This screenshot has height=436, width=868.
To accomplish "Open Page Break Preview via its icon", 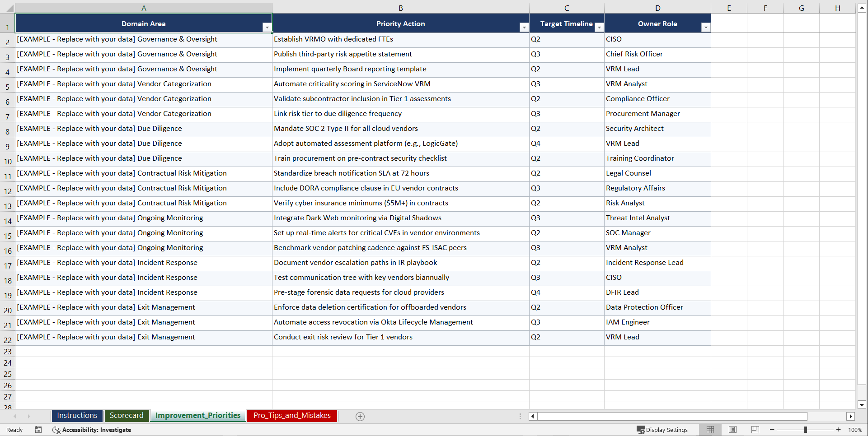I will (x=755, y=429).
